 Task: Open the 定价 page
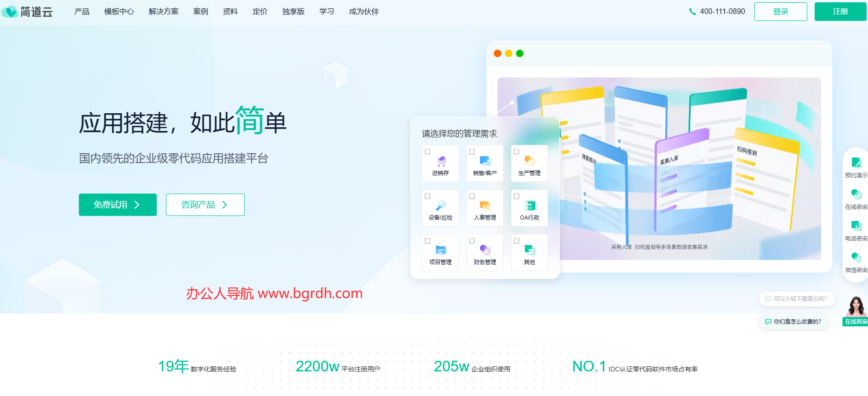coord(260,12)
